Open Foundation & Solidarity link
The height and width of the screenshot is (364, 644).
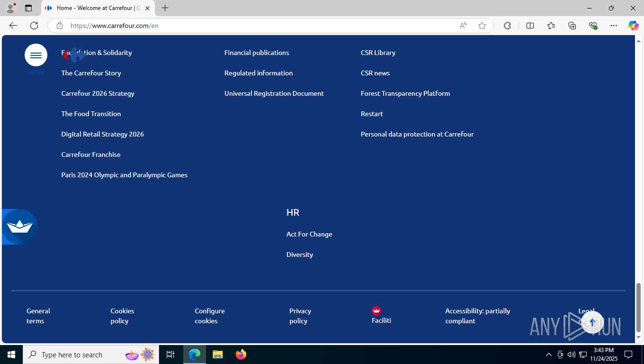pyautogui.click(x=97, y=53)
